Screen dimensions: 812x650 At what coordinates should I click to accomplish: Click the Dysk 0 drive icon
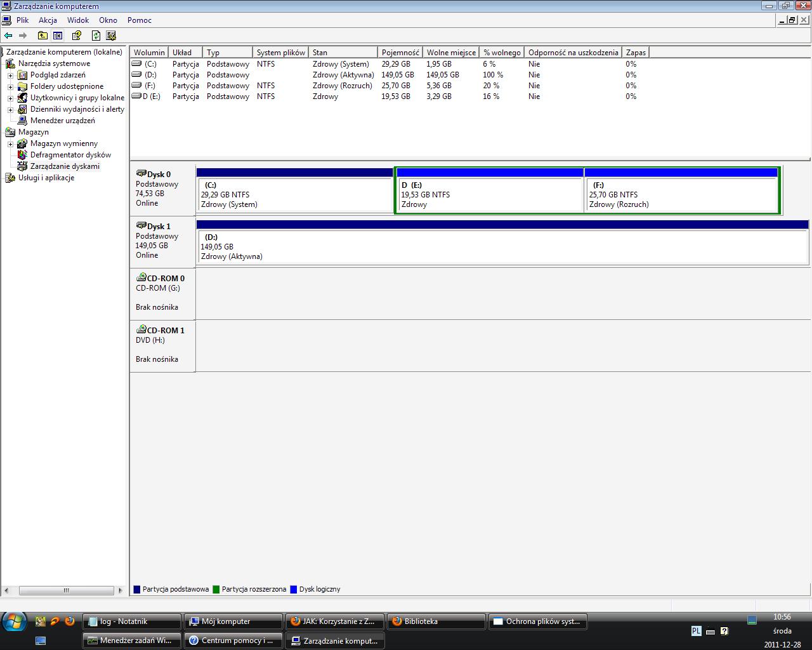(x=141, y=173)
